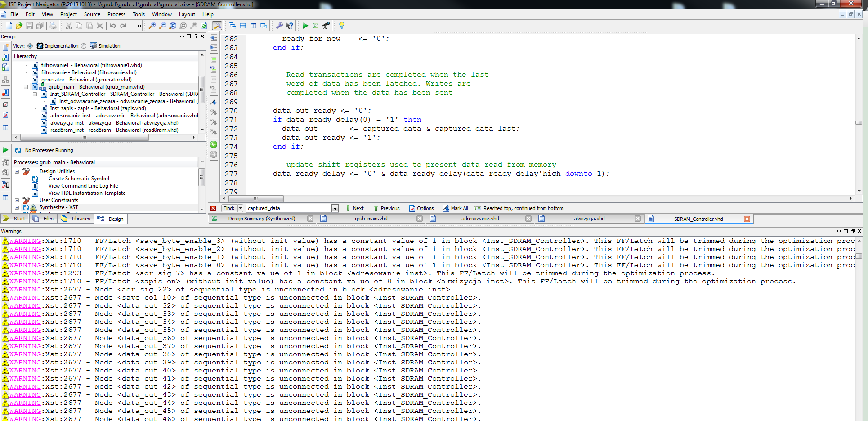
Task: Click the Print icon in toolbar
Action: 53,26
